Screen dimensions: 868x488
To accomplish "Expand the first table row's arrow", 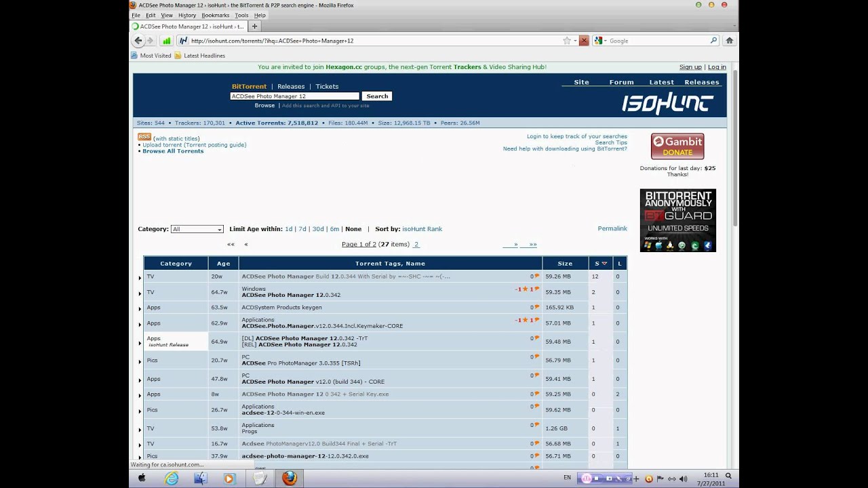I will click(140, 277).
